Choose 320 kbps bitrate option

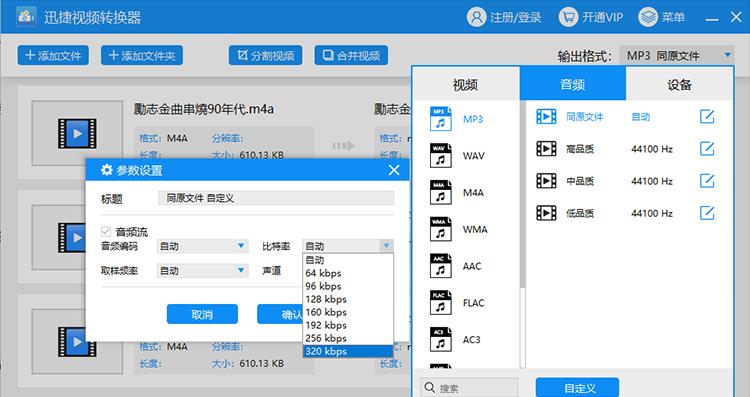(x=348, y=351)
